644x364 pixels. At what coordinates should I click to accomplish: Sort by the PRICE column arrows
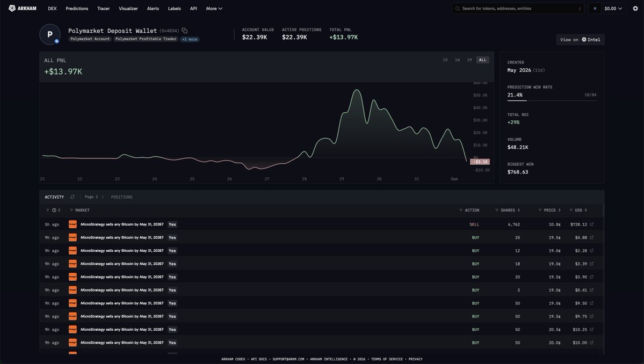click(x=559, y=210)
